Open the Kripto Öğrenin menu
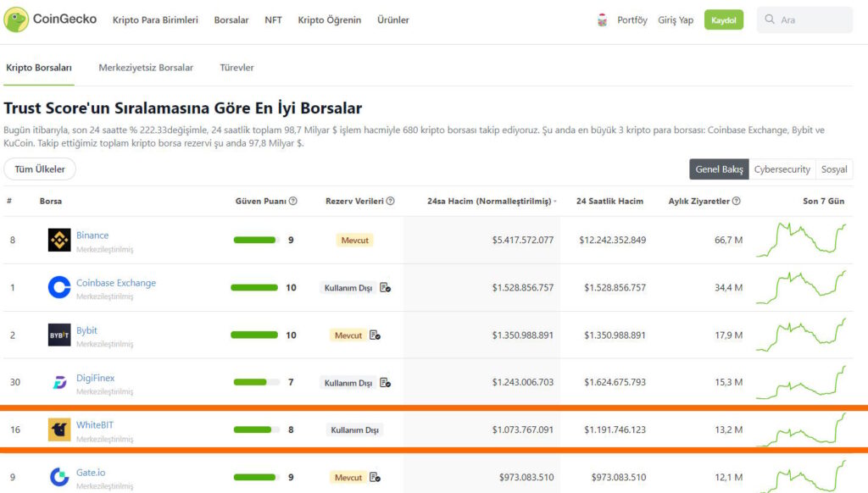Image resolution: width=868 pixels, height=493 pixels. pos(330,20)
